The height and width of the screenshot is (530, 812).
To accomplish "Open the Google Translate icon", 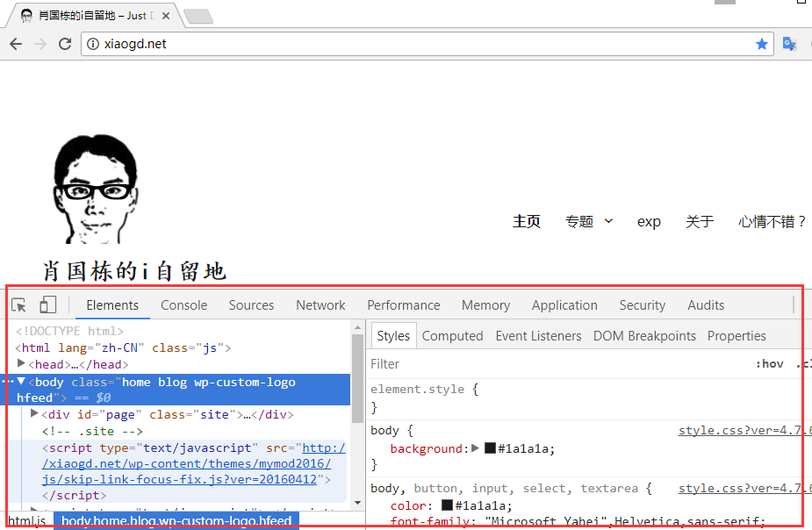I will click(x=789, y=44).
